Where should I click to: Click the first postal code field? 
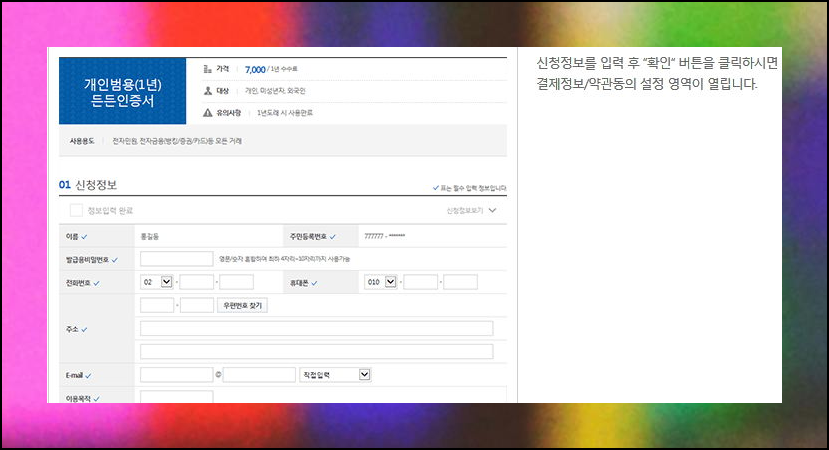pos(157,305)
